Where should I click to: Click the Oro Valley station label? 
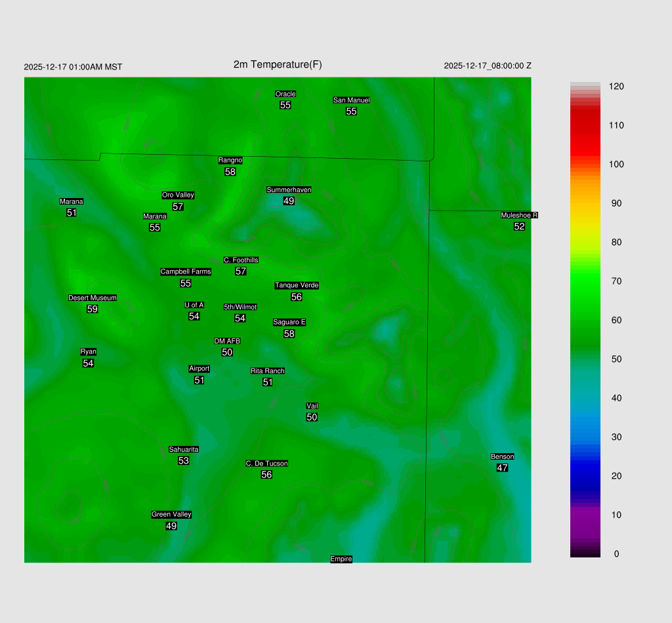(178, 195)
